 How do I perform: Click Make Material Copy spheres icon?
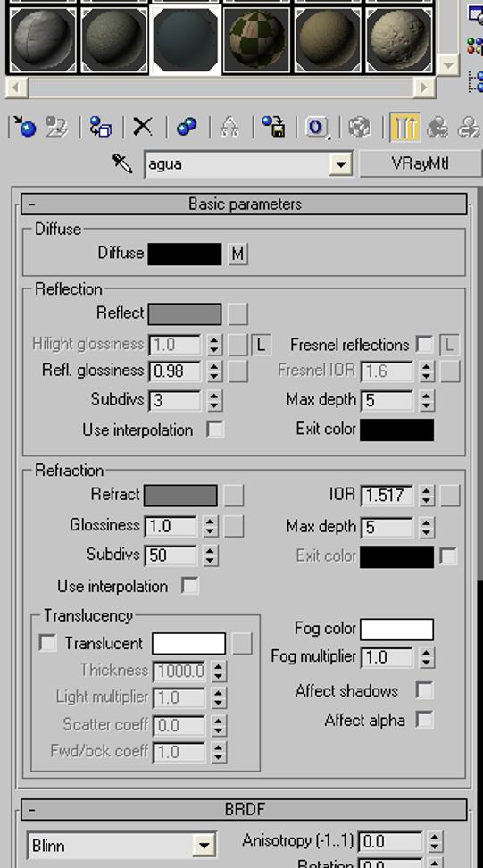point(187,127)
